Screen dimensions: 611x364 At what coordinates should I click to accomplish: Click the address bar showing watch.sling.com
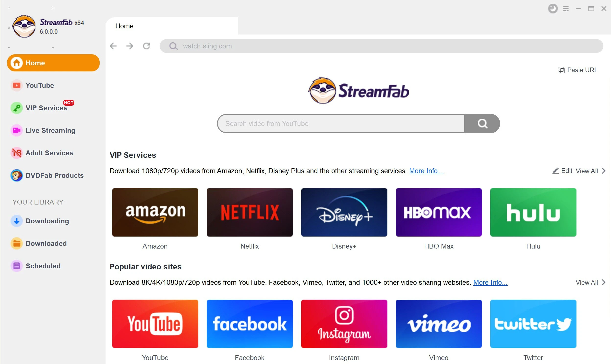pyautogui.click(x=381, y=46)
